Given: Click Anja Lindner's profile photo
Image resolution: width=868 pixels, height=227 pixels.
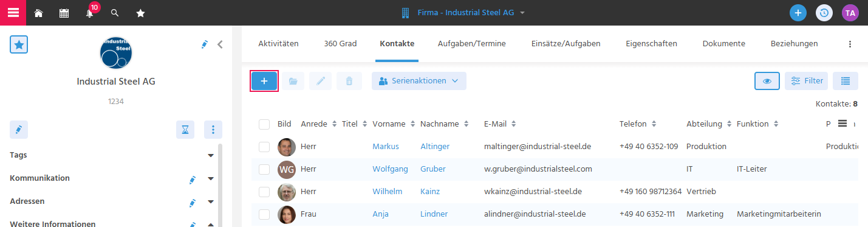Looking at the screenshot, I should (x=287, y=215).
